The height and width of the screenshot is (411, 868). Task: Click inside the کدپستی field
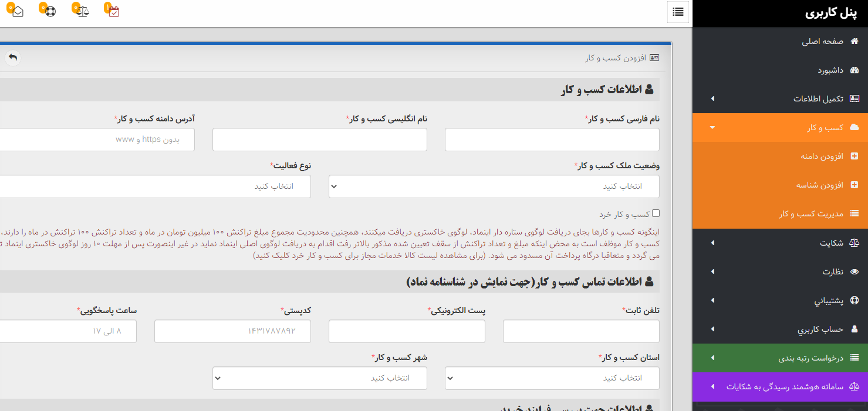232,331
